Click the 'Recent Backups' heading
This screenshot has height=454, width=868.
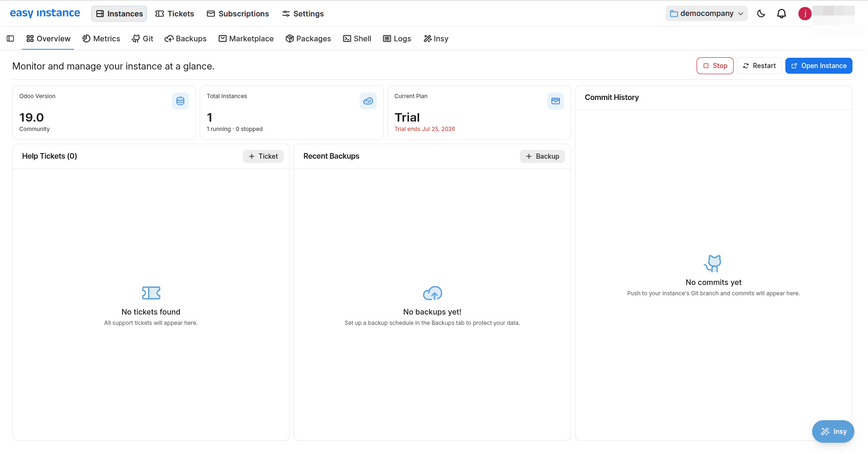click(x=331, y=156)
